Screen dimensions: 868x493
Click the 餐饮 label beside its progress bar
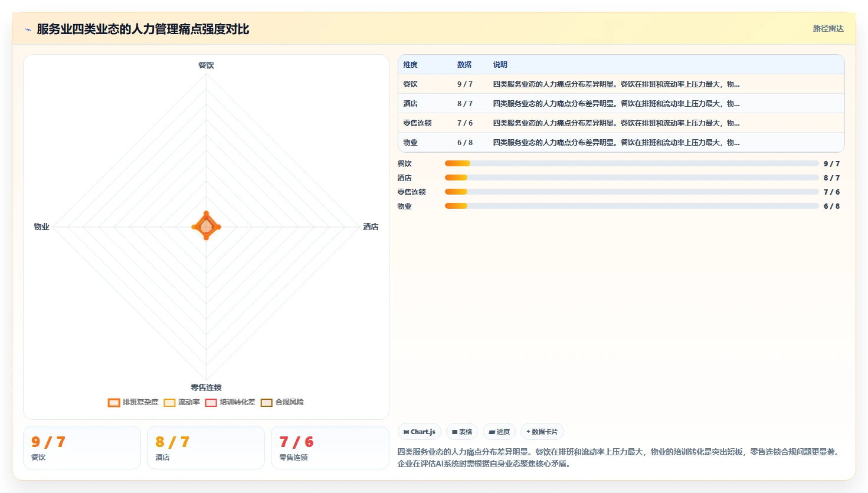click(404, 164)
